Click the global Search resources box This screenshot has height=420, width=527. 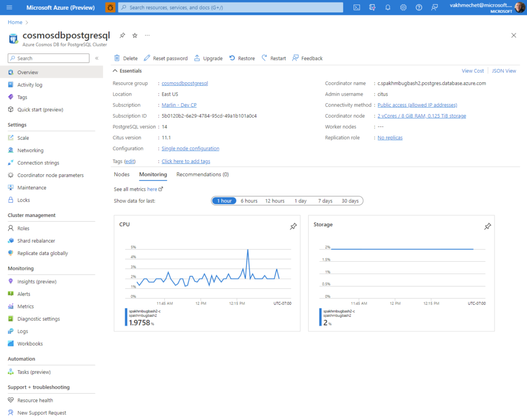(231, 7)
